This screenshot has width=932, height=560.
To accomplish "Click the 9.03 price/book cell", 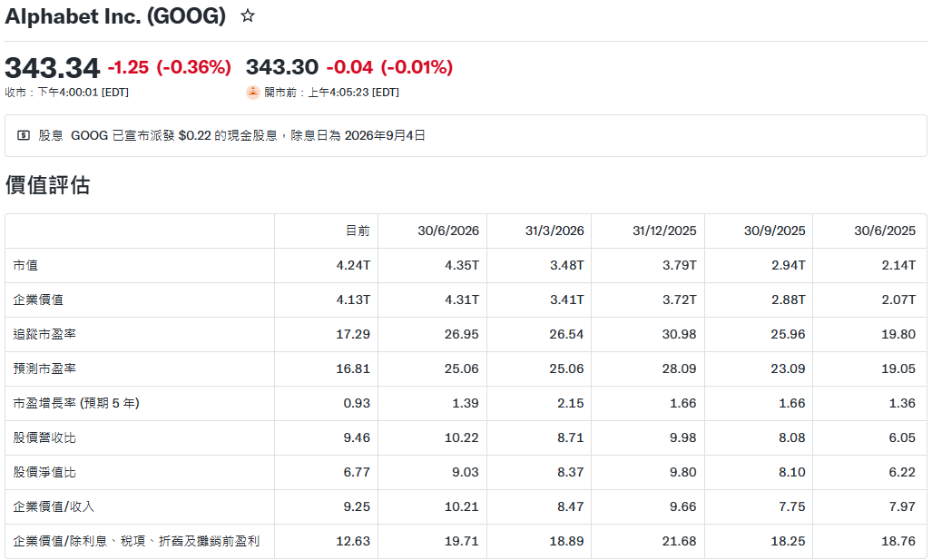I will [x=466, y=472].
